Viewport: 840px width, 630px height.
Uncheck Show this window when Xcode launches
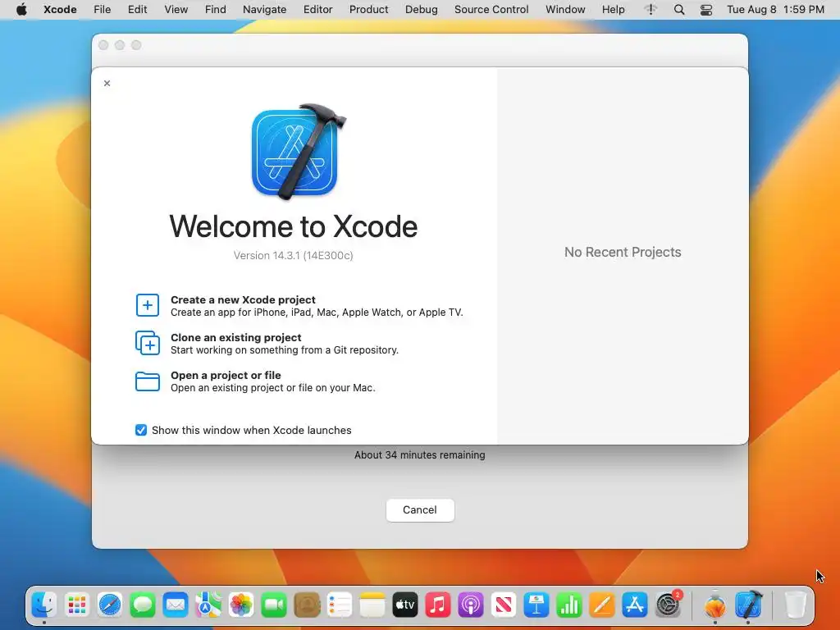[x=141, y=430]
